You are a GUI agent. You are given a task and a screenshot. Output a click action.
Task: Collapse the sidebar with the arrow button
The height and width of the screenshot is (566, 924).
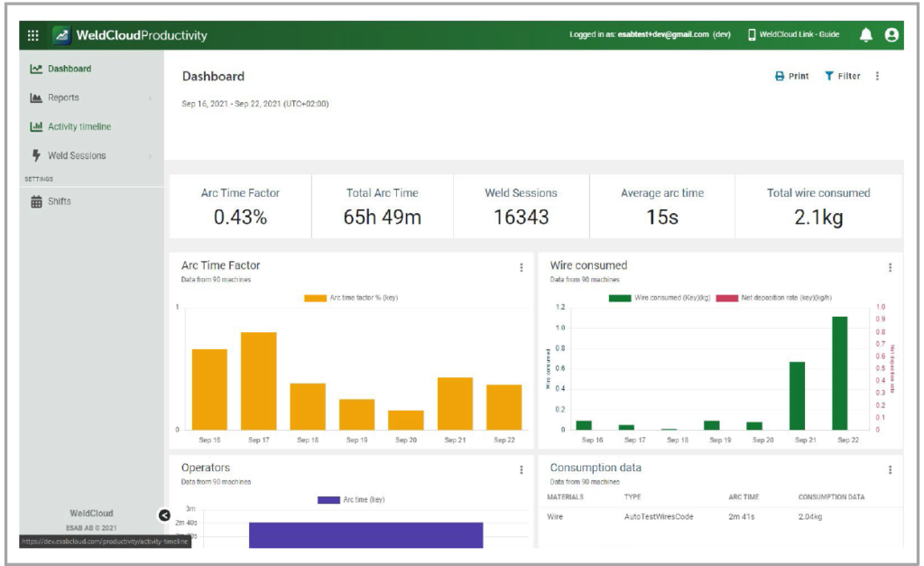pos(164,515)
